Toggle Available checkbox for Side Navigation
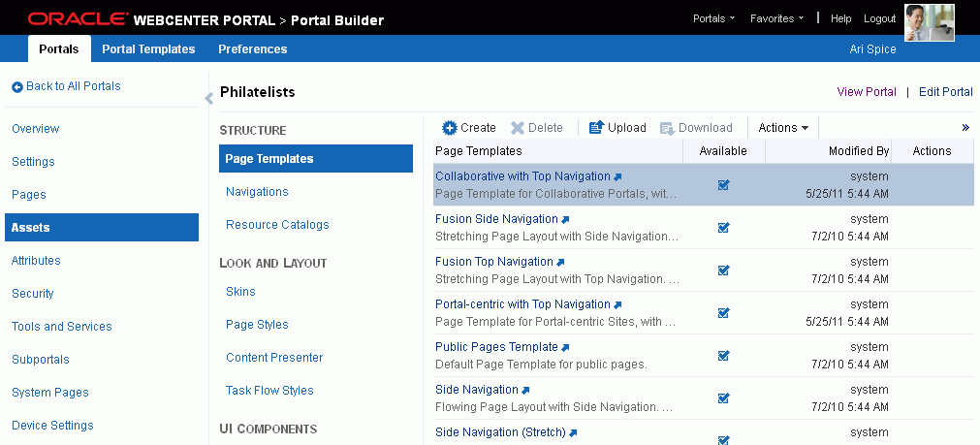980x445 pixels. coord(724,397)
